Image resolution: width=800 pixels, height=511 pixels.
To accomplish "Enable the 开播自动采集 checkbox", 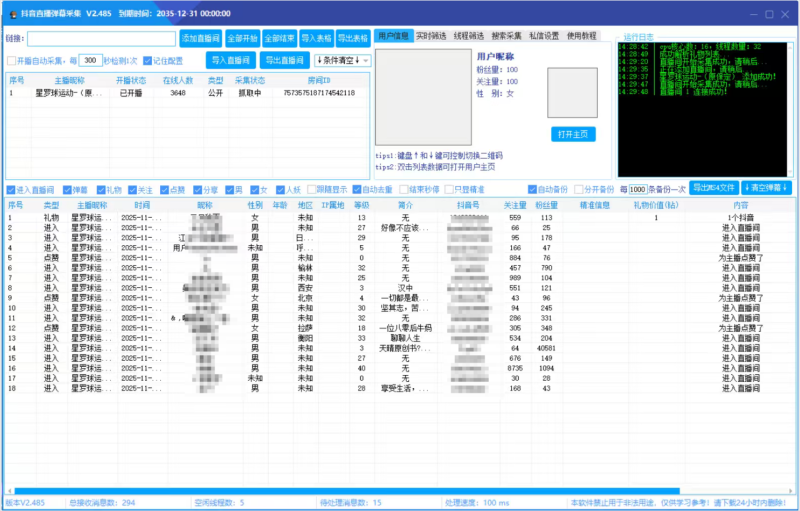I will (x=11, y=61).
